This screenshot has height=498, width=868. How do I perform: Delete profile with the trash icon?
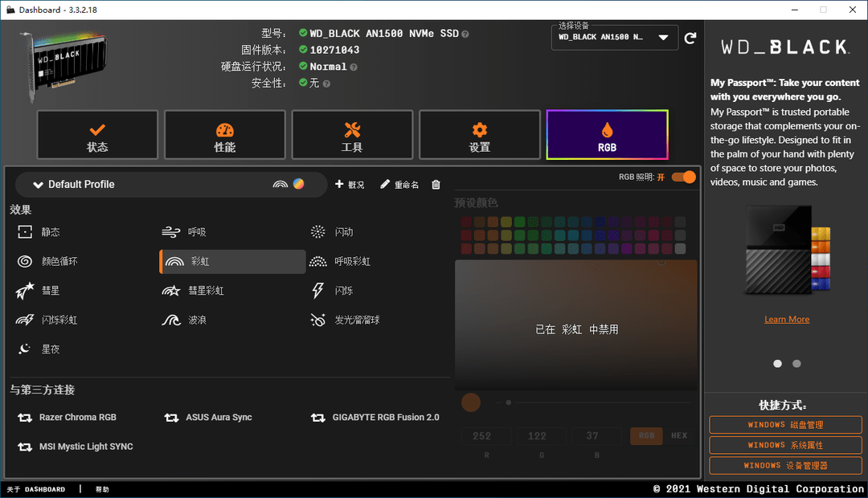(436, 184)
